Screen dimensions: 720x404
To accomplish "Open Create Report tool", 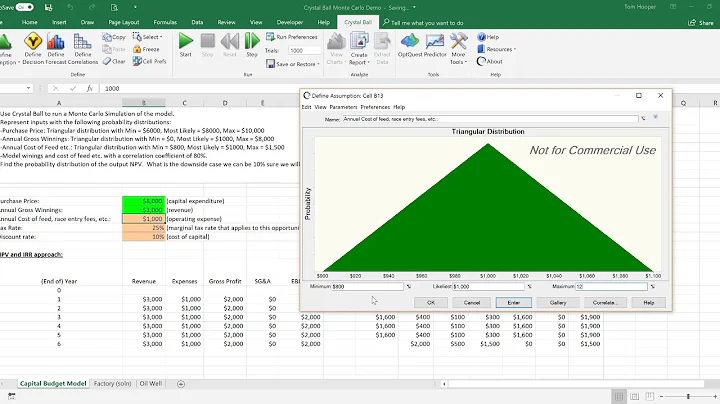I will [359, 48].
